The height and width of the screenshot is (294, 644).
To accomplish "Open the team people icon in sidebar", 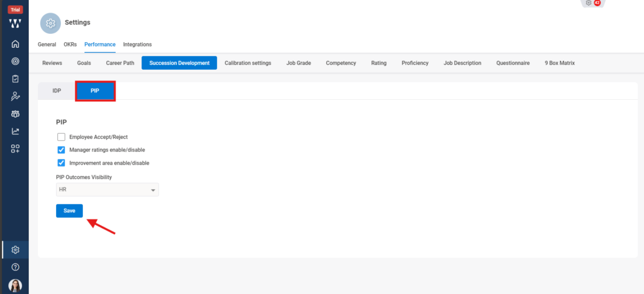I will tap(15, 114).
